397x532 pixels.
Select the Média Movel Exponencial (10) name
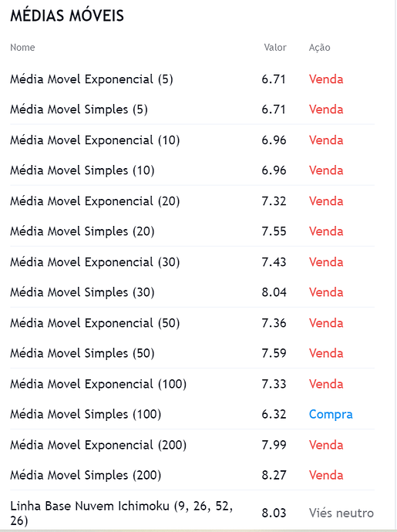pos(95,140)
